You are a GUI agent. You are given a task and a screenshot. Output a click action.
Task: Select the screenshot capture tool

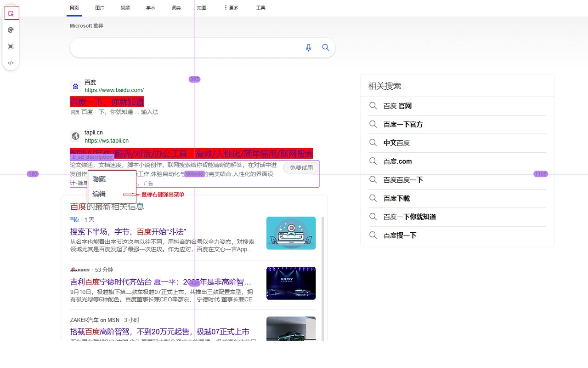pyautogui.click(x=11, y=46)
